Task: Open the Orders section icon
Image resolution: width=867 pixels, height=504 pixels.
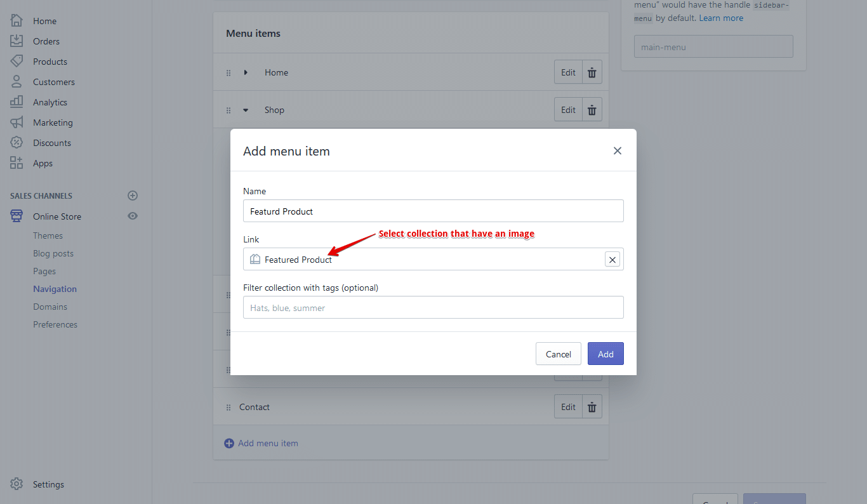Action: pyautogui.click(x=17, y=41)
